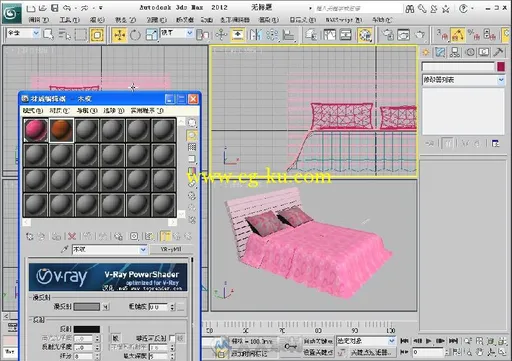Select the third gray material slot in the top row
The image size is (512, 361).
coord(87,130)
